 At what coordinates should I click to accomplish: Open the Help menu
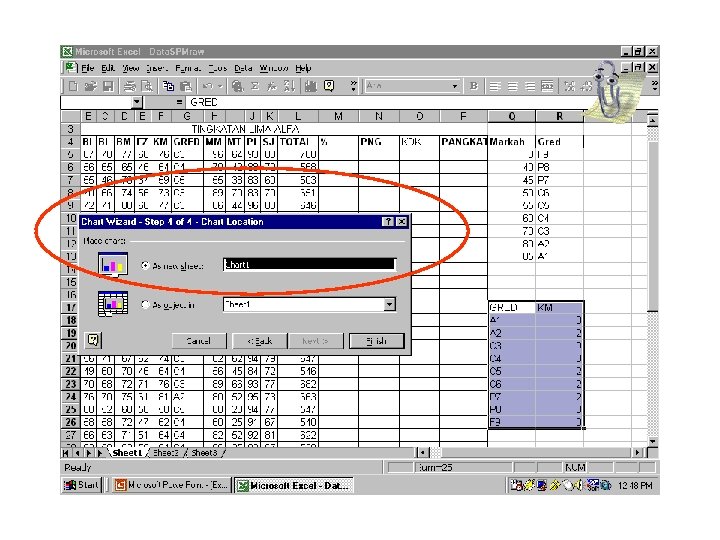coord(303,68)
